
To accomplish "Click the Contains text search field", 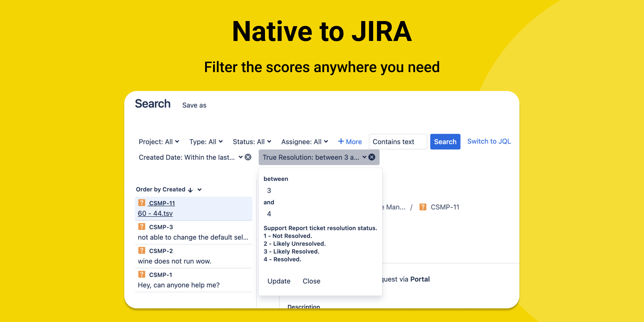I will [x=398, y=142].
